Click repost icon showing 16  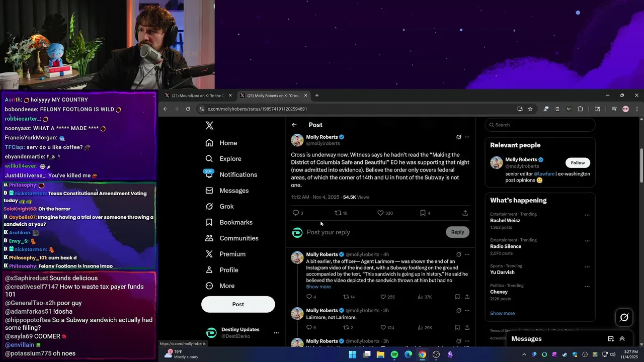338,213
